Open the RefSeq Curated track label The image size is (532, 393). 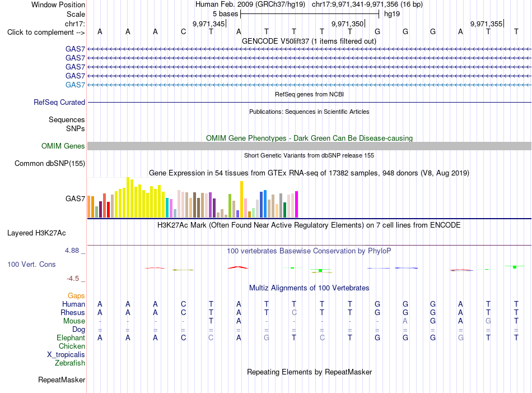[x=59, y=102]
